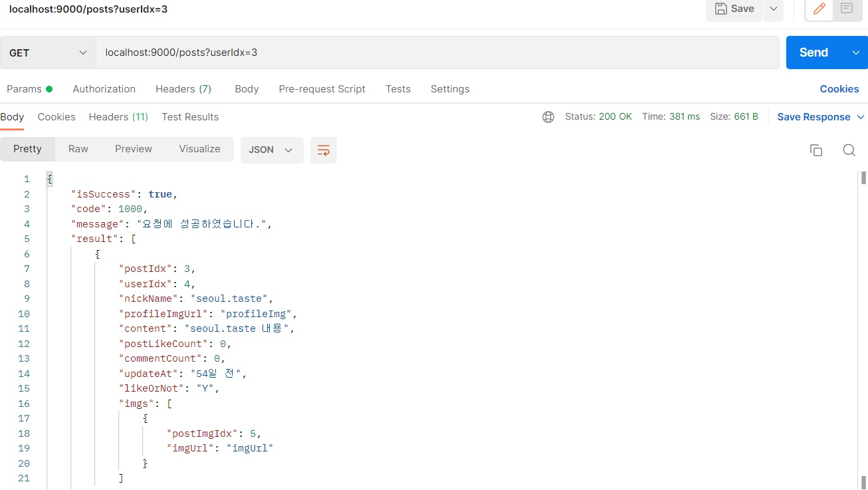
Task: Copy the response body with the copy icon
Action: coord(816,150)
